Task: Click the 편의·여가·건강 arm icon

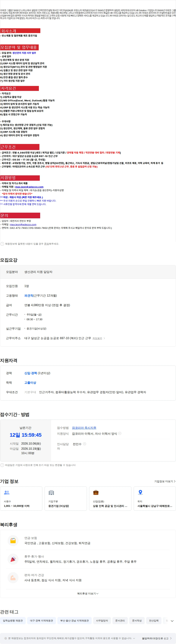Action: [13, 578]
